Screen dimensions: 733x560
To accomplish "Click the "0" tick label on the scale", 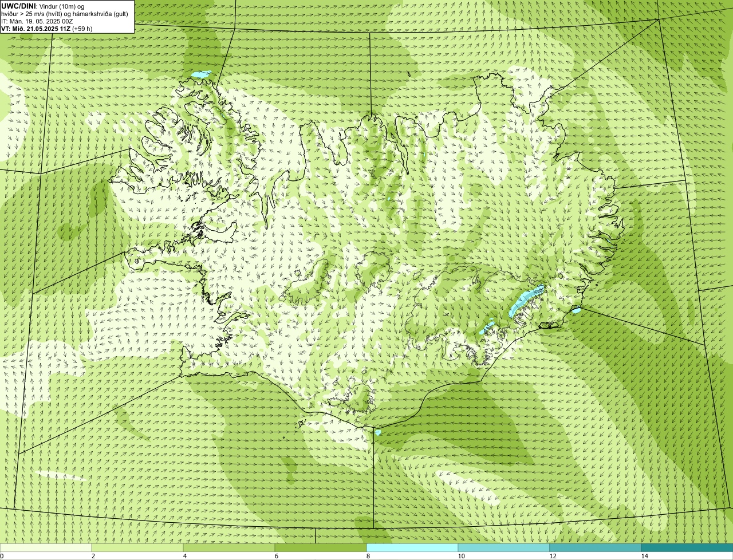I will [x=2, y=556].
